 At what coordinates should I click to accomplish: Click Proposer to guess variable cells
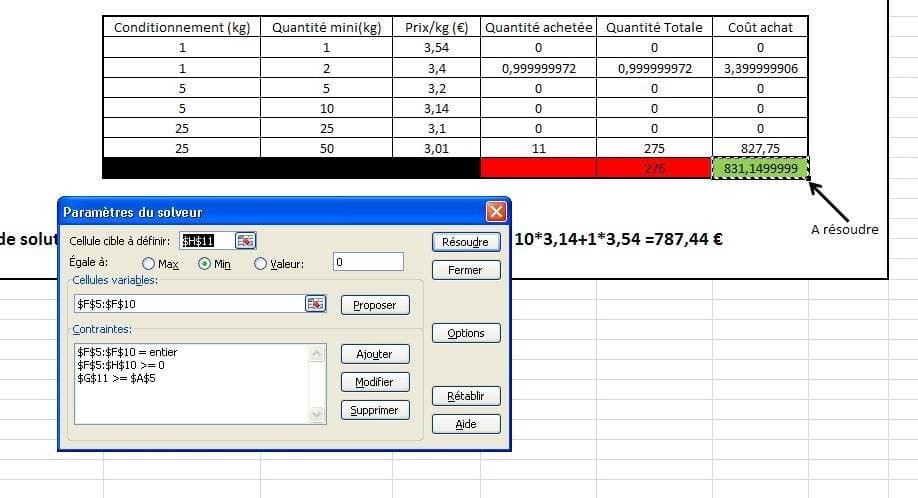(x=375, y=305)
